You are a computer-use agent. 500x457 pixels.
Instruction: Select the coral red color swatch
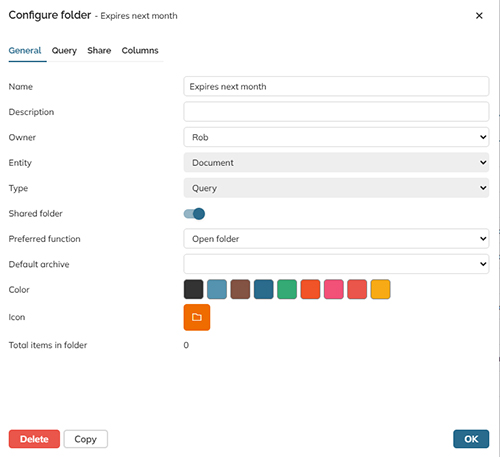357,289
